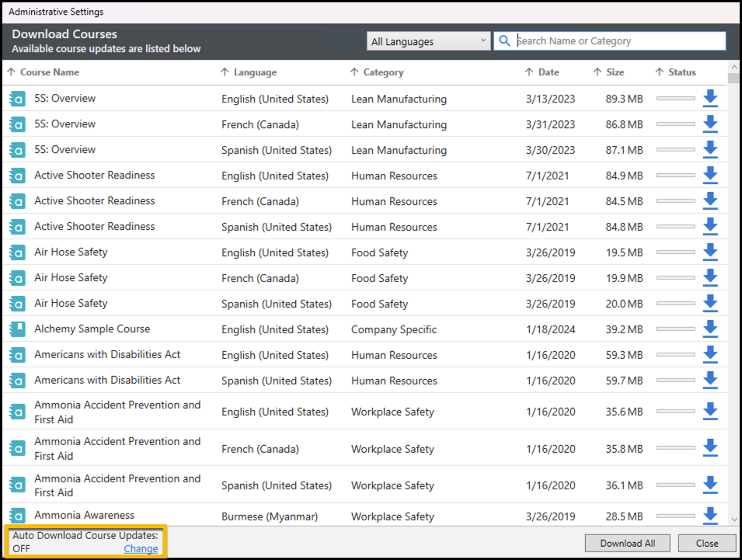The image size is (742, 560).
Task: Sort by Language column header
Action: (255, 72)
